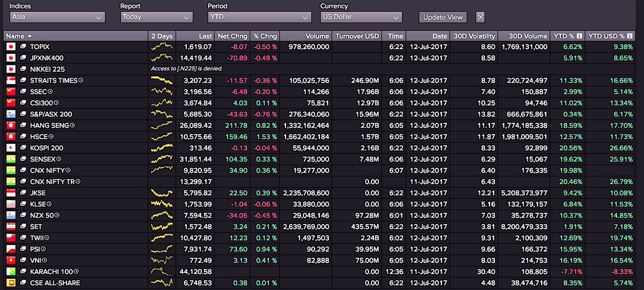The height and width of the screenshot is (290, 644).
Task: Open the Report dropdown set to Today
Action: [156, 17]
